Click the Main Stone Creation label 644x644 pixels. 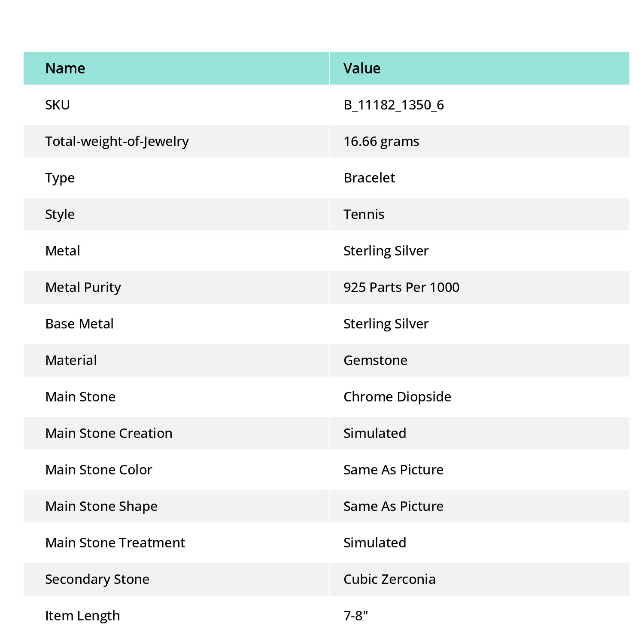[109, 433]
